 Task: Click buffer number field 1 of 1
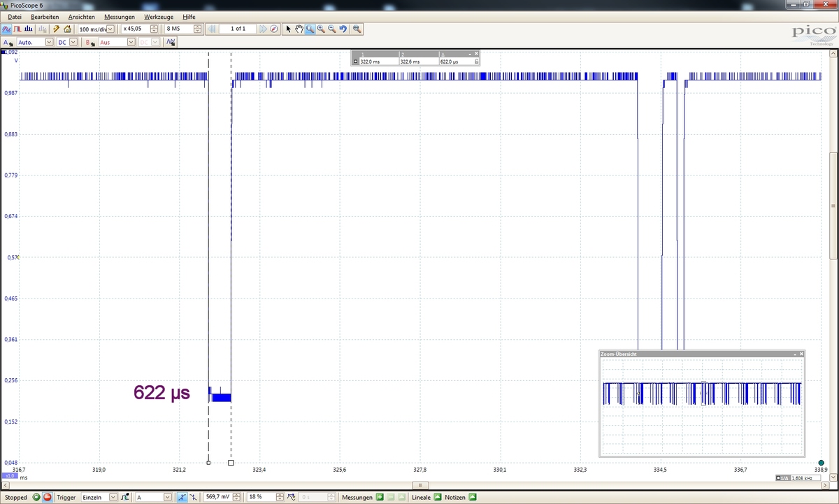[x=238, y=29]
